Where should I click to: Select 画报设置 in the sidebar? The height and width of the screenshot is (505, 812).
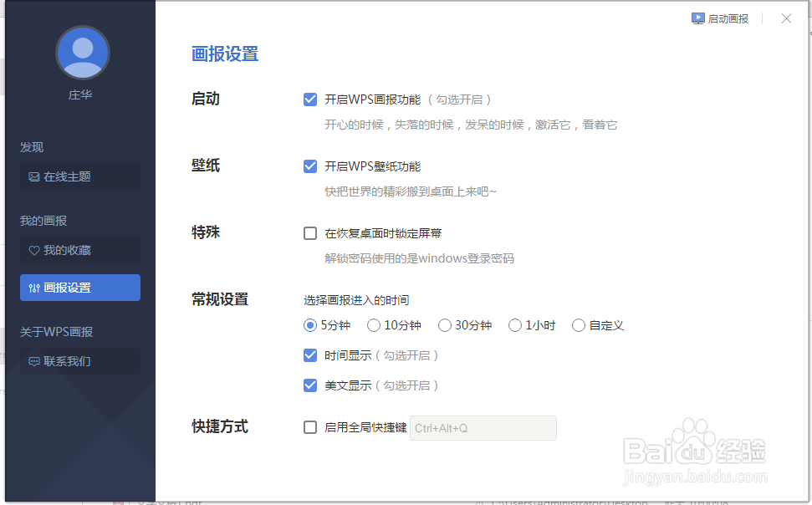pos(80,288)
